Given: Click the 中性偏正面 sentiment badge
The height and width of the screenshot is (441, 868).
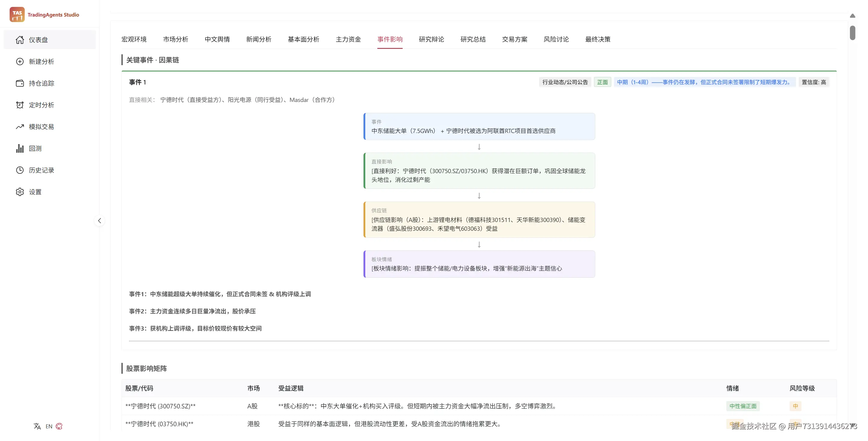Looking at the screenshot, I should click(743, 406).
